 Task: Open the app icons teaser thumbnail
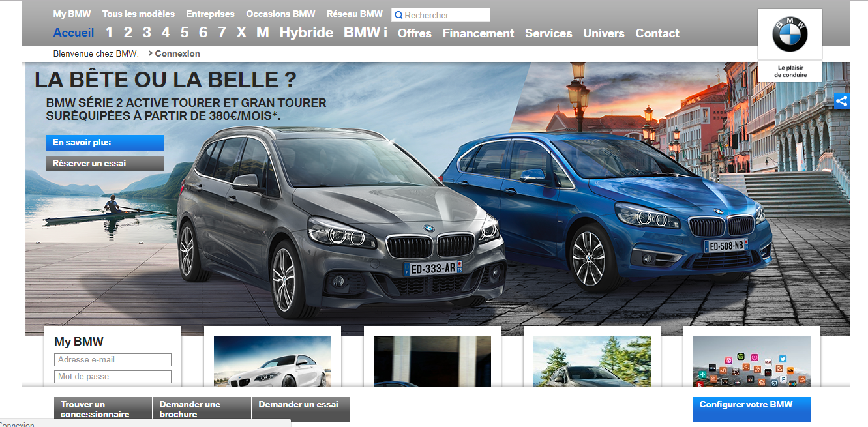(752, 361)
